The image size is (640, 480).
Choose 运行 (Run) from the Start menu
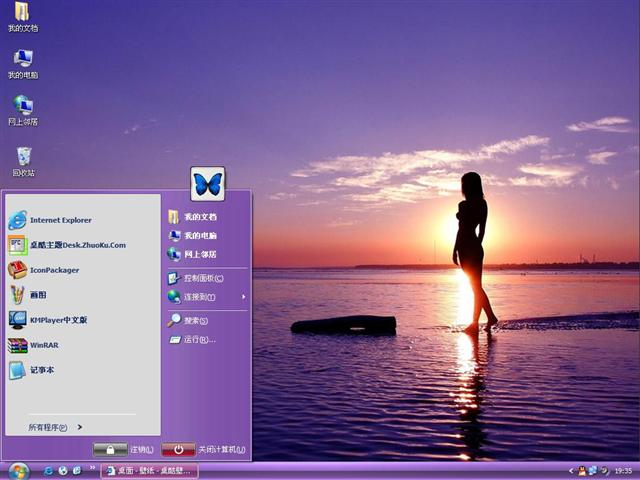coord(199,340)
